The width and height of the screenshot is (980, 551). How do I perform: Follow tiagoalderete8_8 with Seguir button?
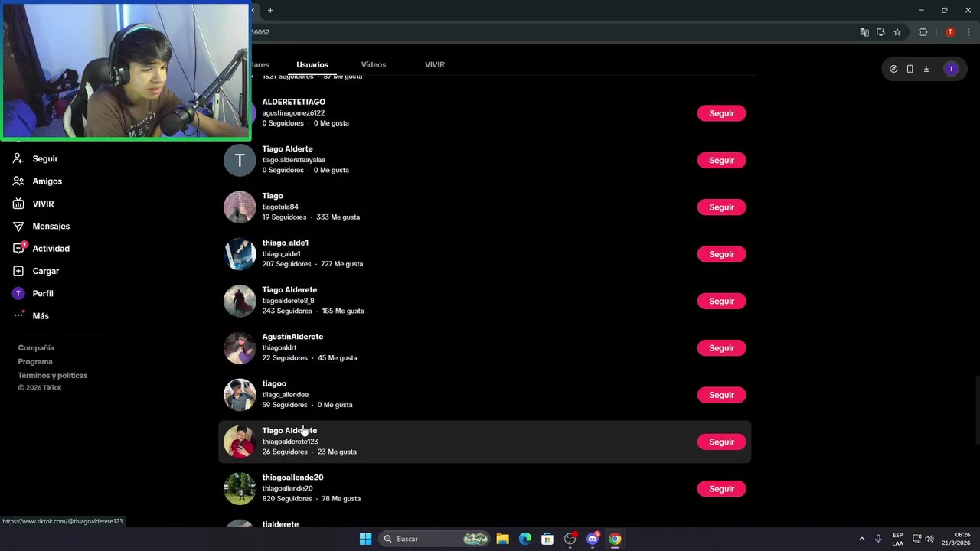point(721,301)
